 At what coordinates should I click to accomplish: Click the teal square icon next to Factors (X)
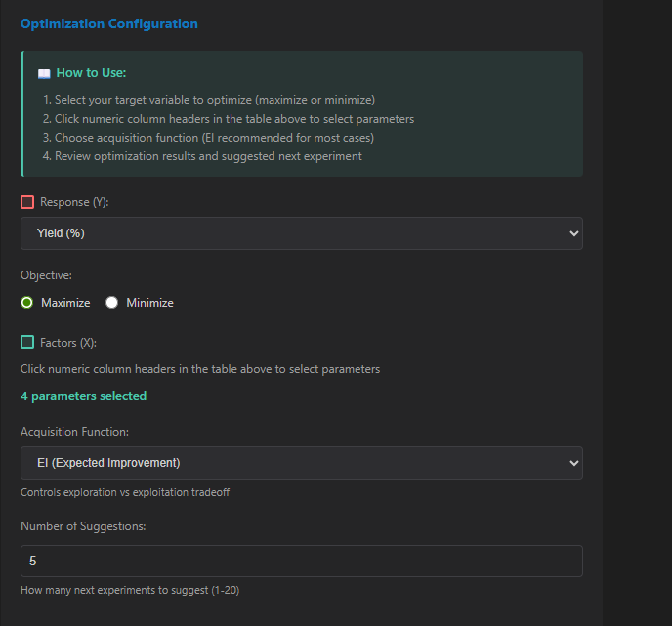pyautogui.click(x=27, y=343)
